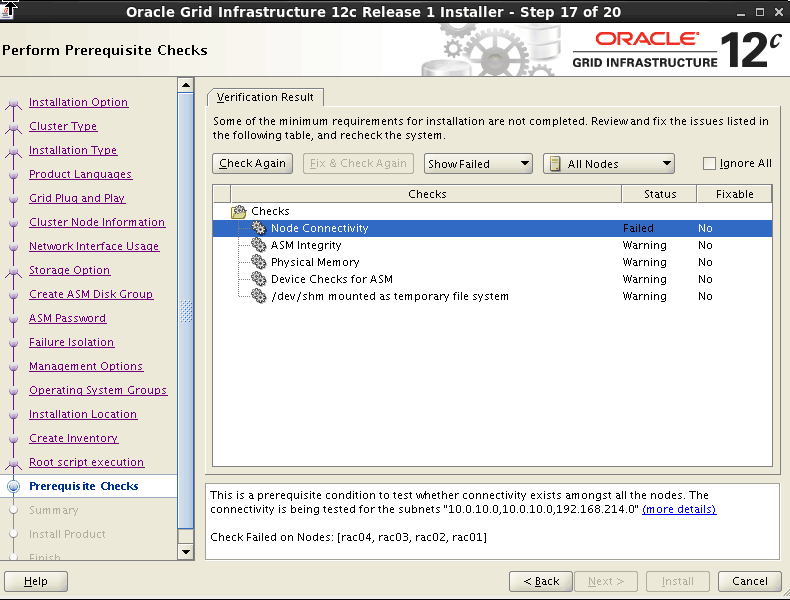Go to Root script execution step

click(x=87, y=462)
